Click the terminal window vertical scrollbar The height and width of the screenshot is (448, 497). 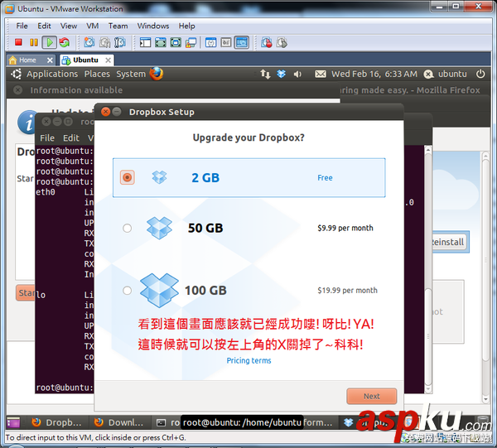click(428, 269)
